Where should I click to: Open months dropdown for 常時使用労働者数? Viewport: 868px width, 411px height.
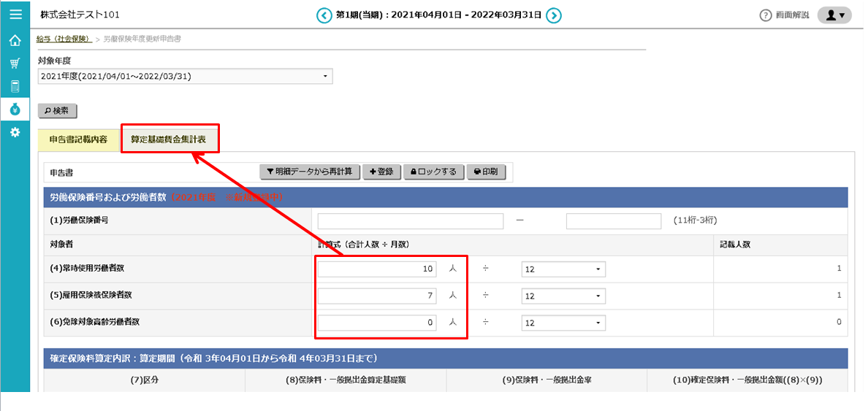coord(563,269)
